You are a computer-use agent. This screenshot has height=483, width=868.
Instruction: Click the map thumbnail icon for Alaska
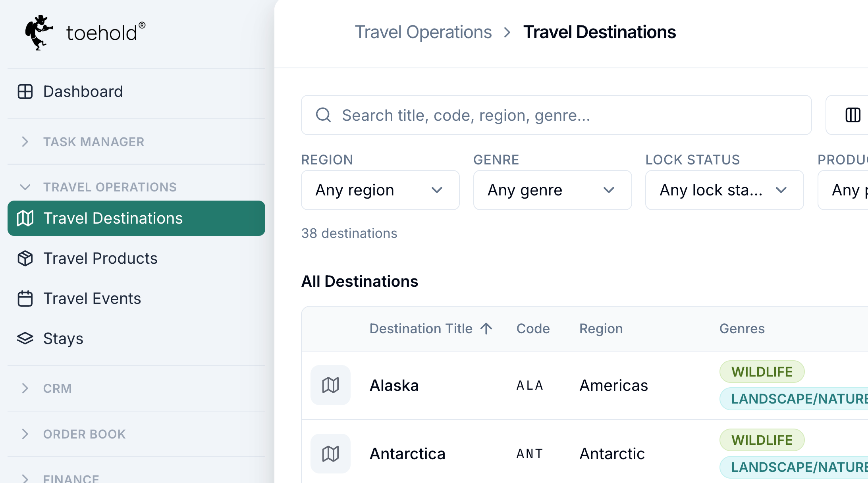[330, 385]
